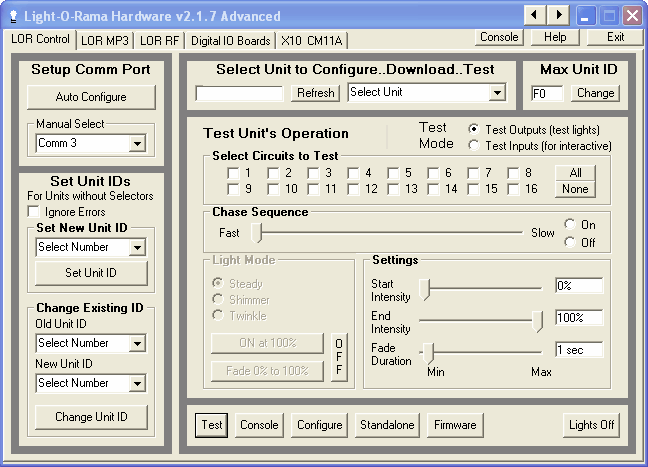Click the Firmware button

(455, 425)
